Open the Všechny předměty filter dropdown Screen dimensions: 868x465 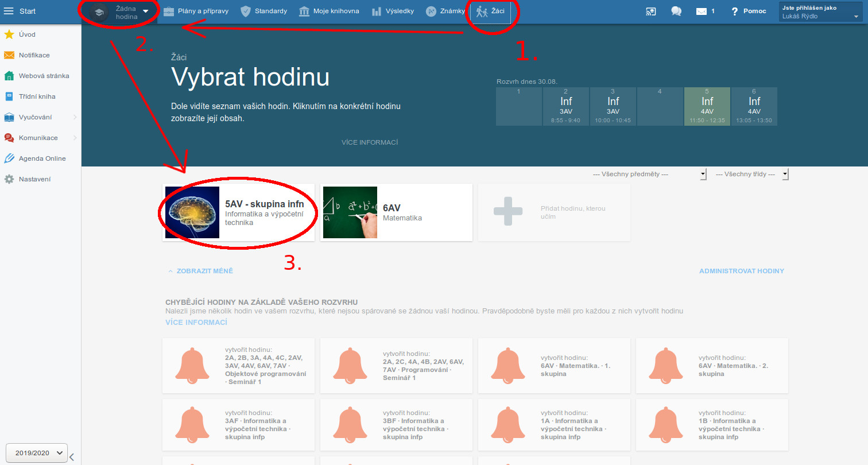pos(649,174)
